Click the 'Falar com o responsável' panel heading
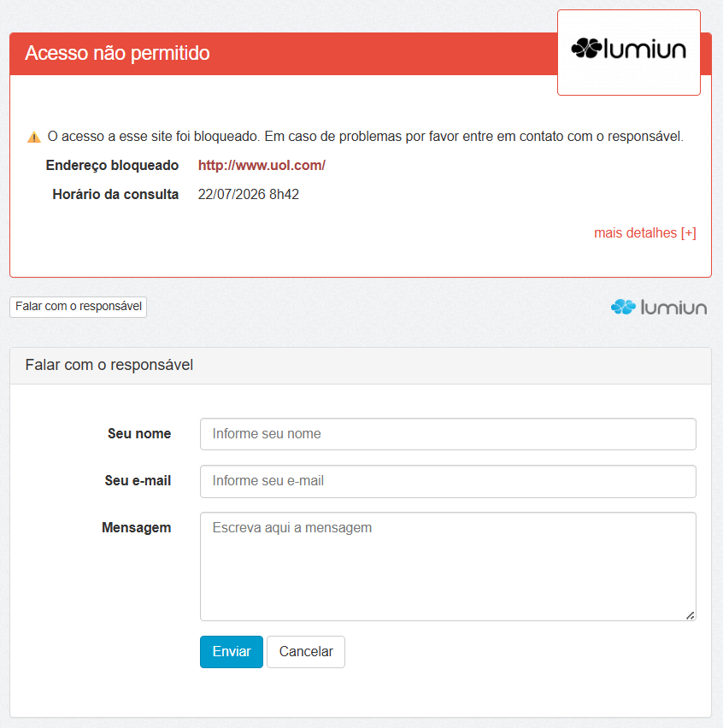Screen dimensions: 723x728 click(x=109, y=365)
